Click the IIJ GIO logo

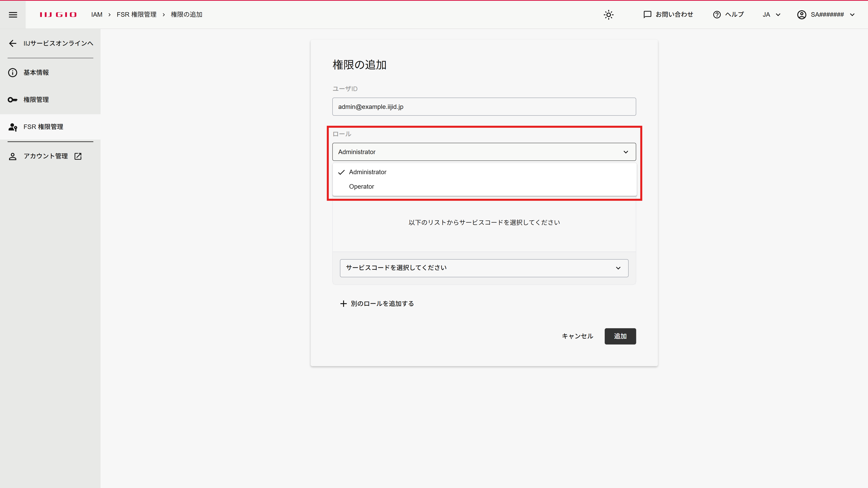click(x=58, y=14)
